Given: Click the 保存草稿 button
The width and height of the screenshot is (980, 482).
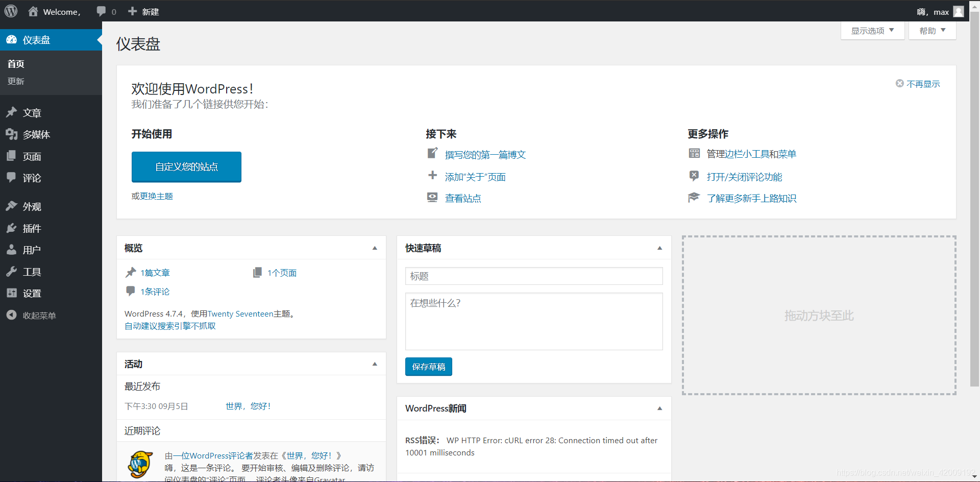Looking at the screenshot, I should click(429, 367).
